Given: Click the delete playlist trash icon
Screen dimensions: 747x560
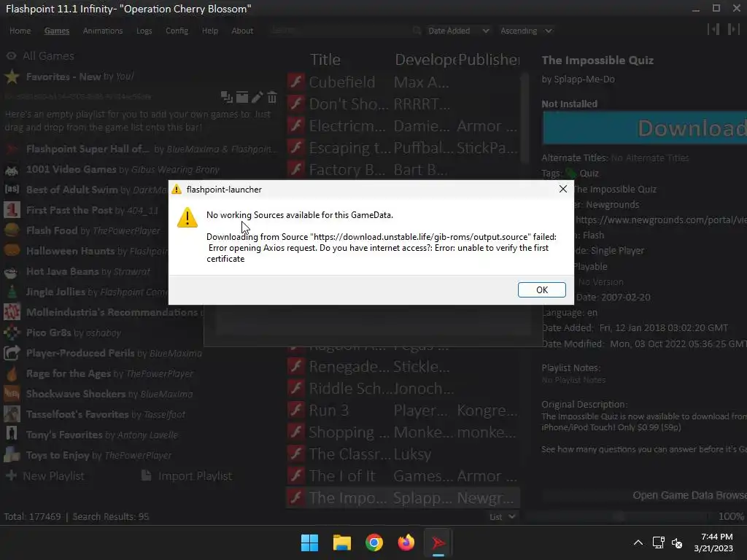Looking at the screenshot, I should pos(272,98).
